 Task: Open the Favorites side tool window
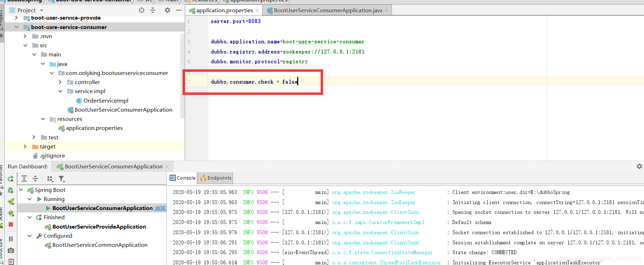tap(2, 177)
